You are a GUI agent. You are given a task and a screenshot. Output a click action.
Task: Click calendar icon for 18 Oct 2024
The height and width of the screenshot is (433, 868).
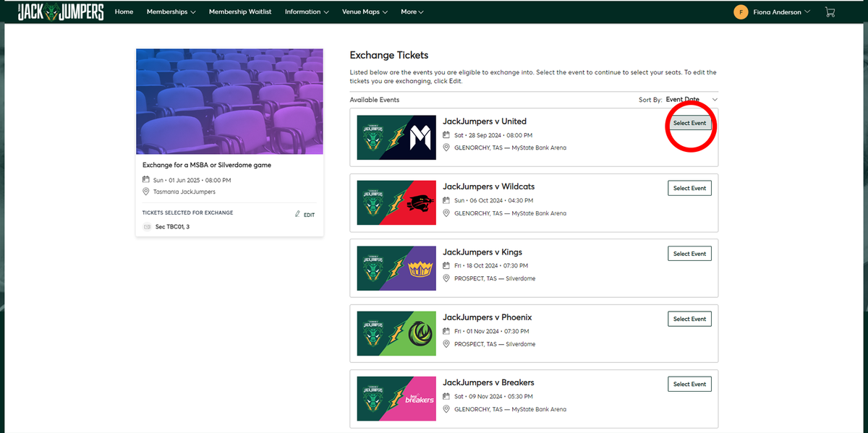click(447, 266)
